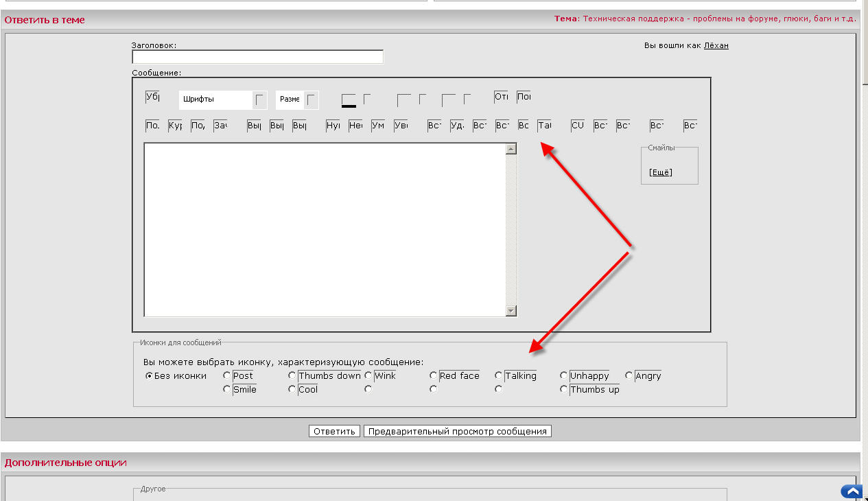
Task: Toggle italic with the Кур icon
Action: pos(175,126)
